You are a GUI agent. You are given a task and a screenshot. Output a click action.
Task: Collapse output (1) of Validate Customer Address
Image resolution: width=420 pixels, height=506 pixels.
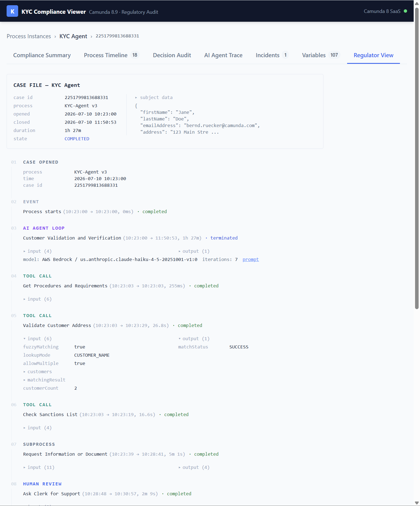tap(194, 339)
